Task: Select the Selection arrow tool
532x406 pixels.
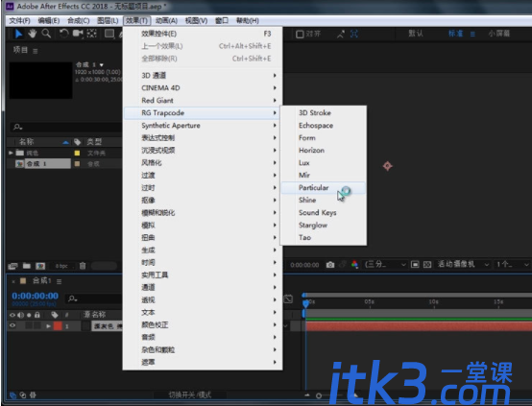Action: 18,34
